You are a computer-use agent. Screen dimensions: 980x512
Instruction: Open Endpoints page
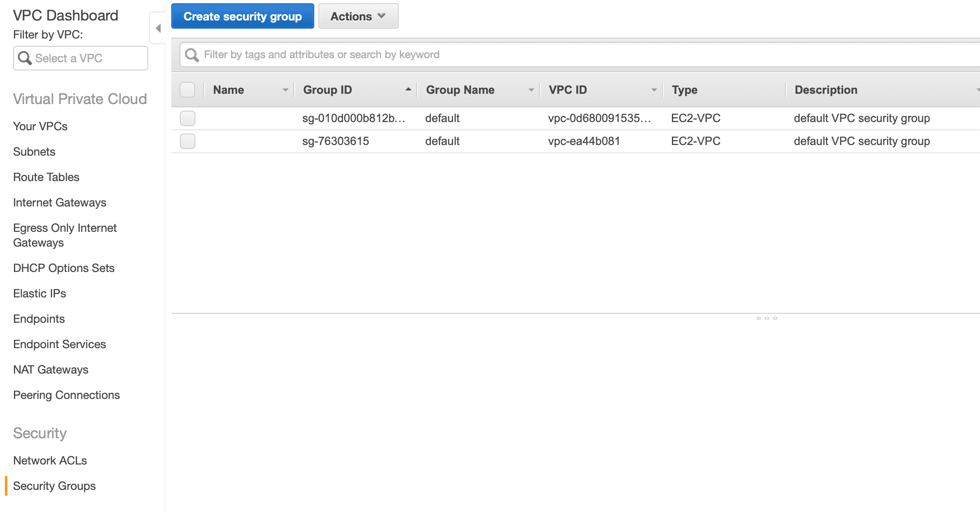39,319
